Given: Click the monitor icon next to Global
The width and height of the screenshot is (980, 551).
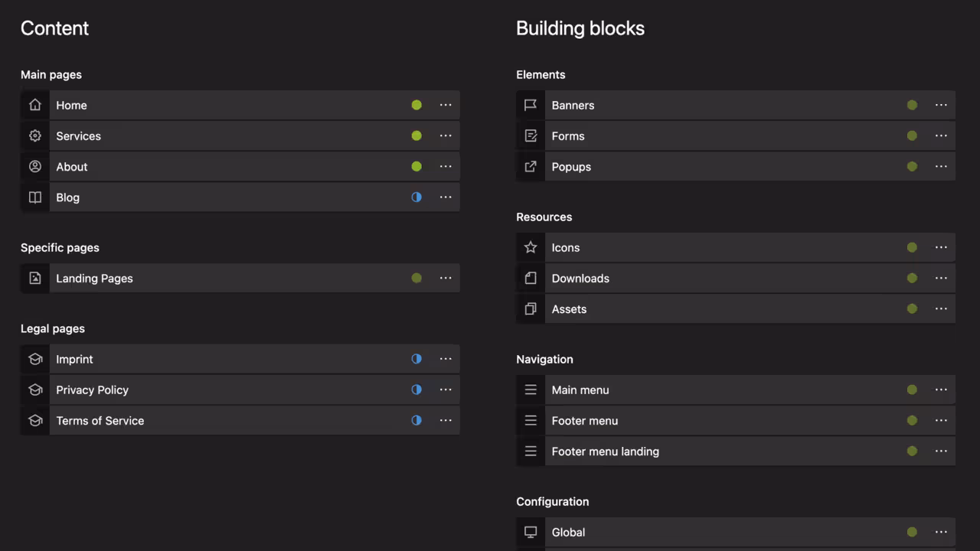Looking at the screenshot, I should 531,532.
